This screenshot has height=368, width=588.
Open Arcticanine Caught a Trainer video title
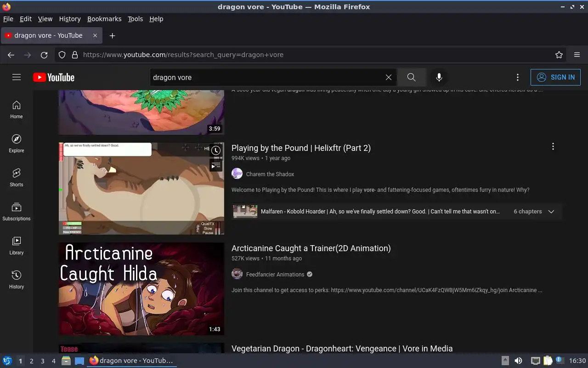tap(311, 248)
